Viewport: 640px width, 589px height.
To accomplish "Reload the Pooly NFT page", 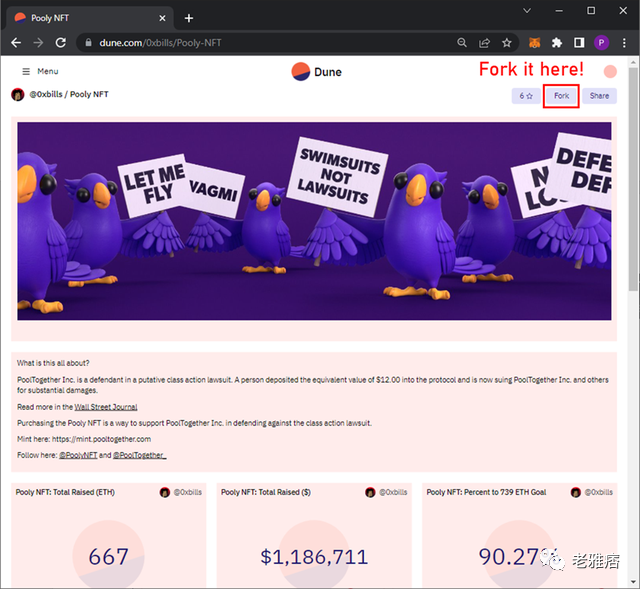I will pos(61,42).
